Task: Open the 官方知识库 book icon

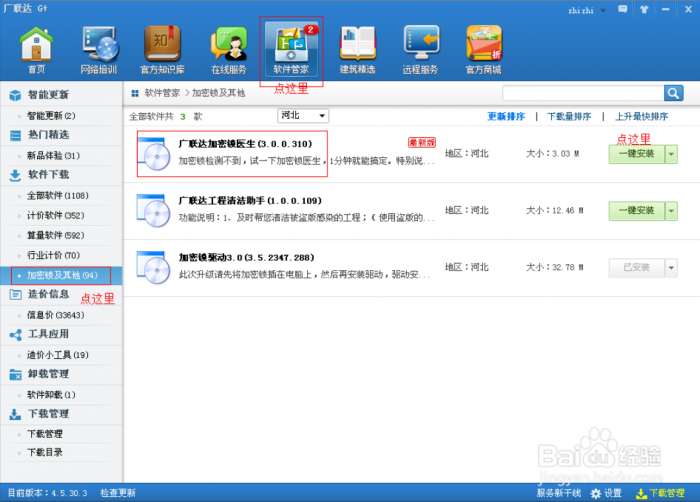Action: [162, 49]
